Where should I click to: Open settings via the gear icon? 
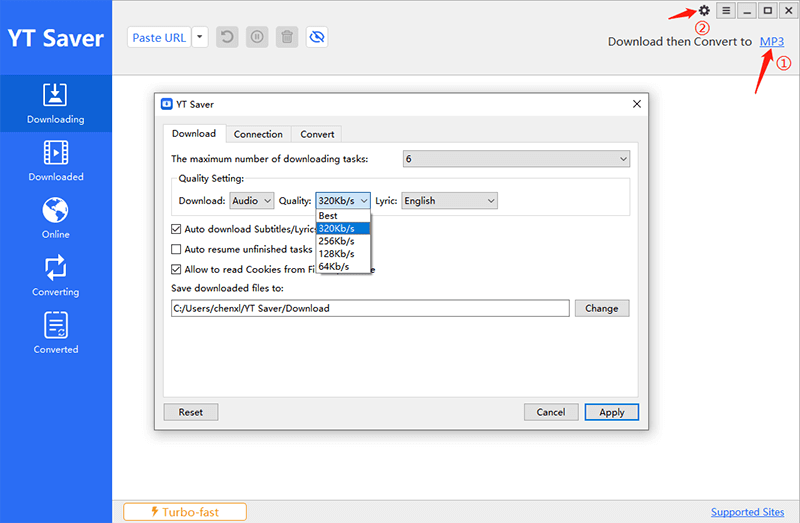click(704, 10)
